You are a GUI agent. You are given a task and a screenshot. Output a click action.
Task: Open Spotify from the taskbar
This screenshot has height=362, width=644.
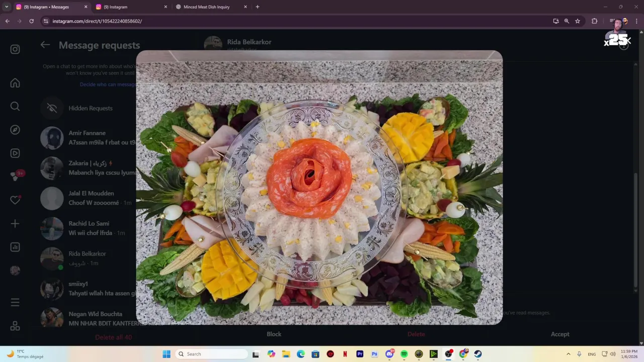click(x=404, y=354)
